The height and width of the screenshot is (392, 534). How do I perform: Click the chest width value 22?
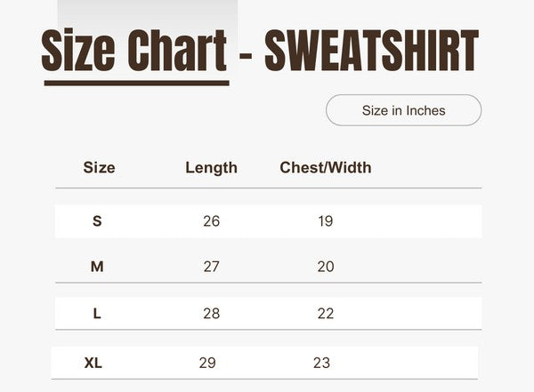point(326,314)
